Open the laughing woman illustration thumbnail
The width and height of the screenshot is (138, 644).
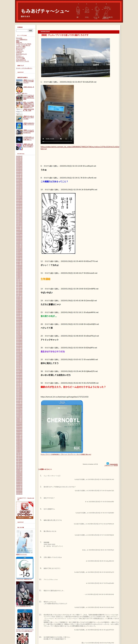pos(19,90)
